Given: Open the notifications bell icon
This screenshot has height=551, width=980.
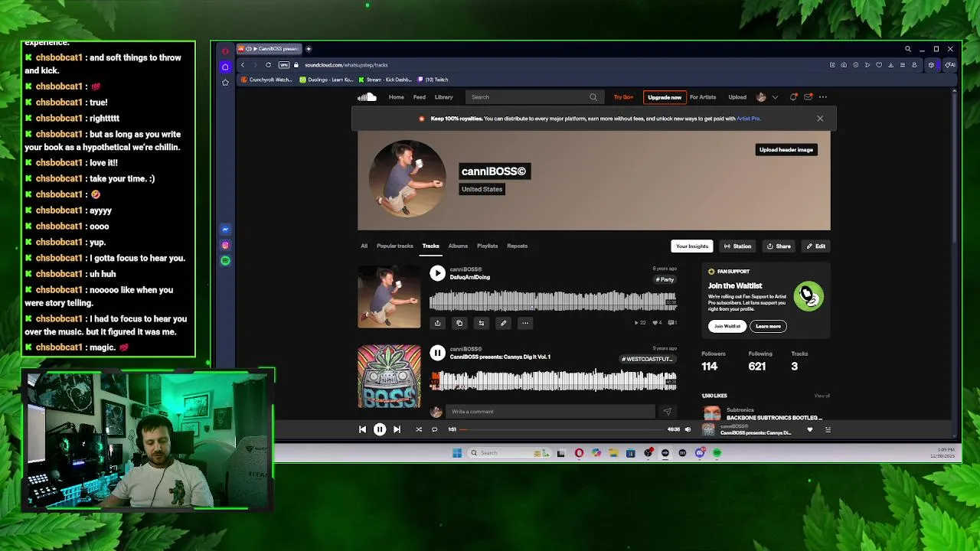Looking at the screenshot, I should tap(793, 97).
